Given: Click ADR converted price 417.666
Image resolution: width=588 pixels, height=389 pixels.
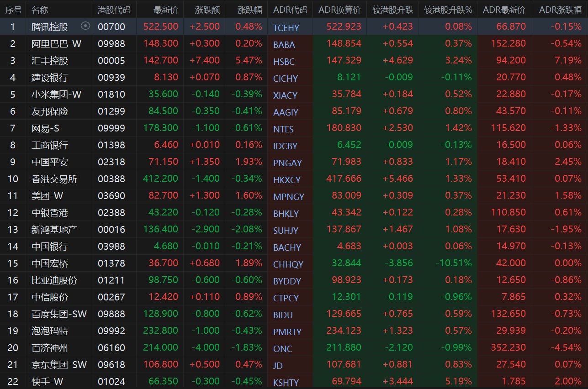Looking at the screenshot, I should click(x=344, y=179).
